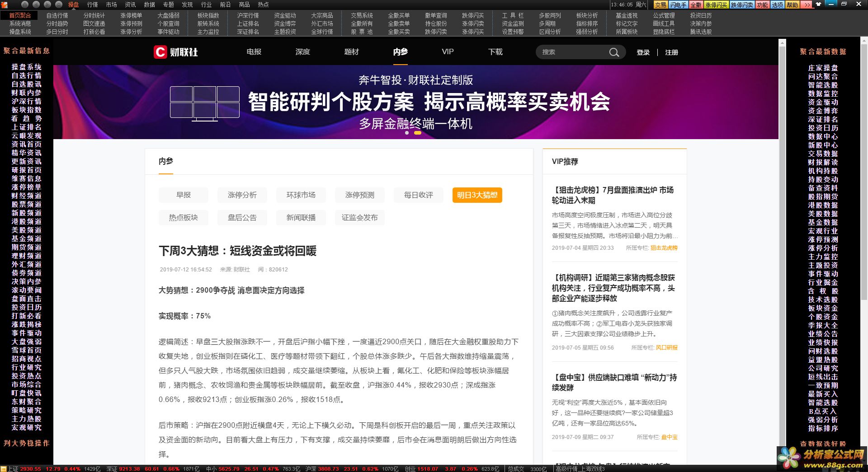Switch to the 电报 site tab
The image size is (868, 472).
254,52
